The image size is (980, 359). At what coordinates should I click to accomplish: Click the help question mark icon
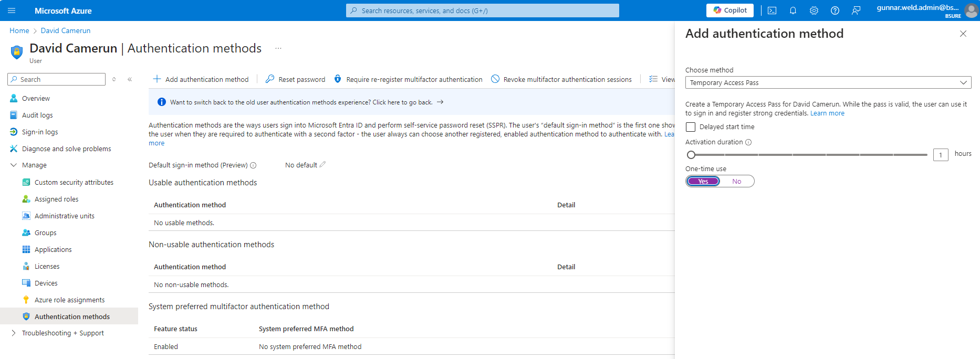(x=835, y=10)
